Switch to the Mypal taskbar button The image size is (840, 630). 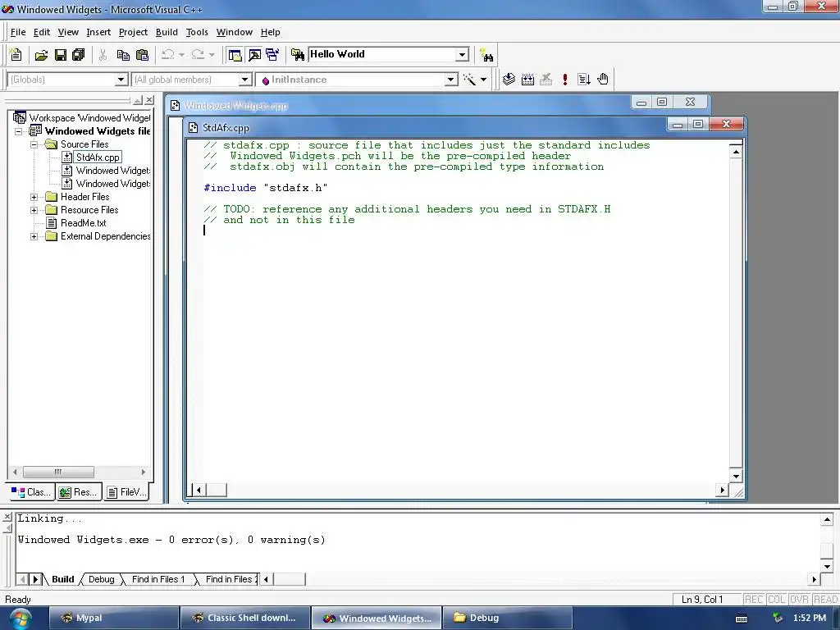(x=113, y=618)
